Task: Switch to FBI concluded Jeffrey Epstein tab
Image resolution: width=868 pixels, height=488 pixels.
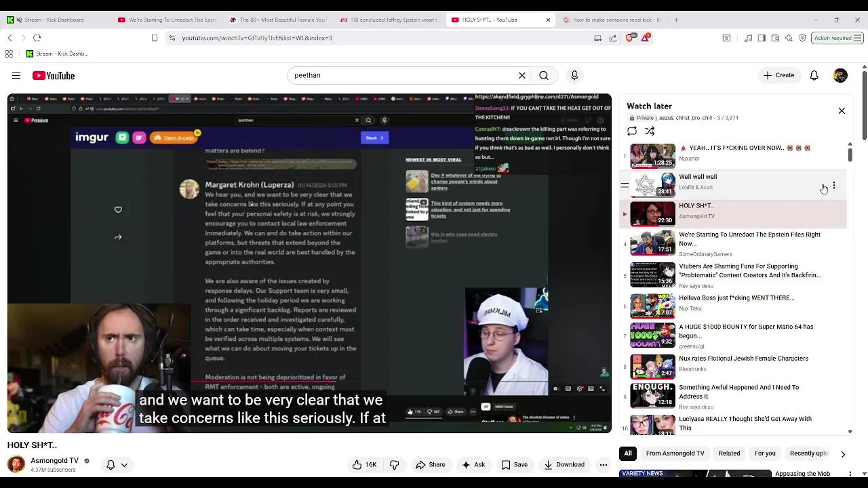Action: pyautogui.click(x=389, y=20)
